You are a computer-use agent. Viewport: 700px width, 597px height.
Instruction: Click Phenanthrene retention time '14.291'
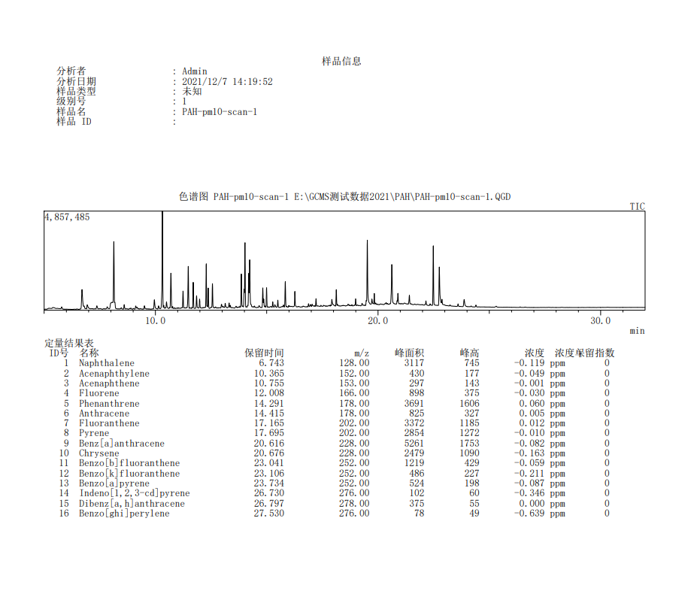(x=269, y=403)
